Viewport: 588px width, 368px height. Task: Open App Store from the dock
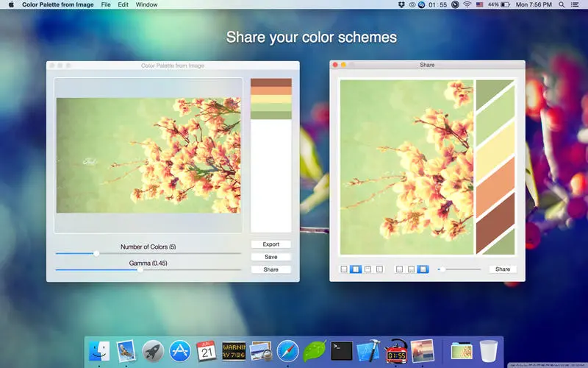point(180,351)
